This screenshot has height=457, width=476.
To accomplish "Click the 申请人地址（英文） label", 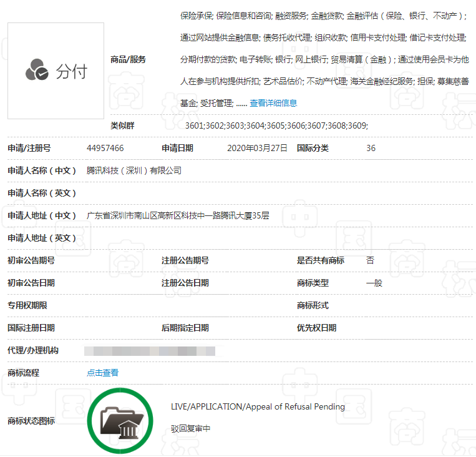I will pyautogui.click(x=42, y=238).
